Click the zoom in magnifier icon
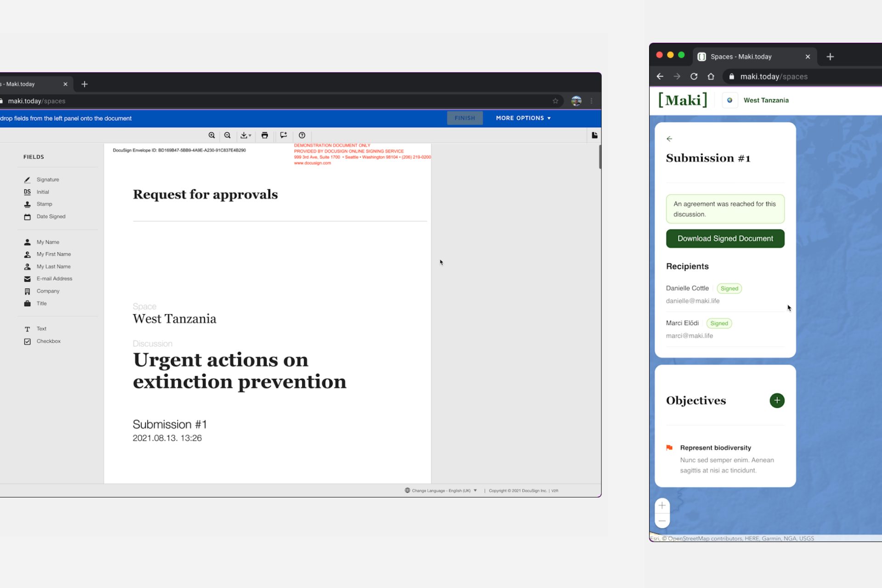882x588 pixels. (x=211, y=135)
